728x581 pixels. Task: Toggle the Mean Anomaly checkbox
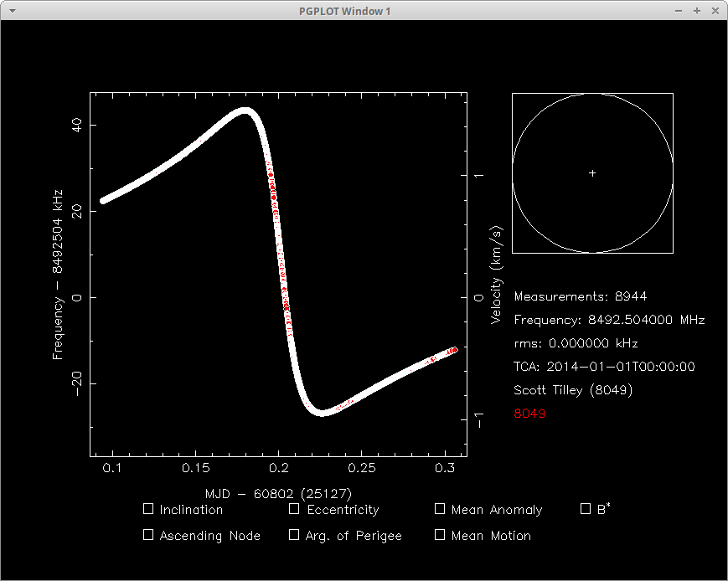pos(439,508)
